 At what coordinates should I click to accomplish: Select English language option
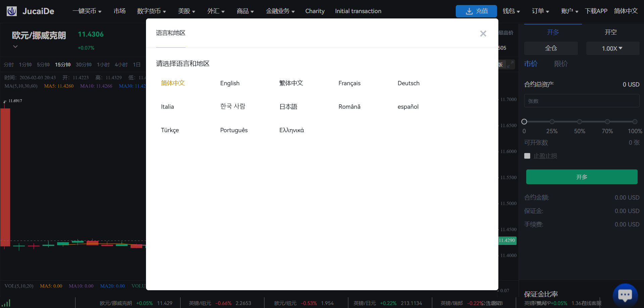tap(230, 83)
